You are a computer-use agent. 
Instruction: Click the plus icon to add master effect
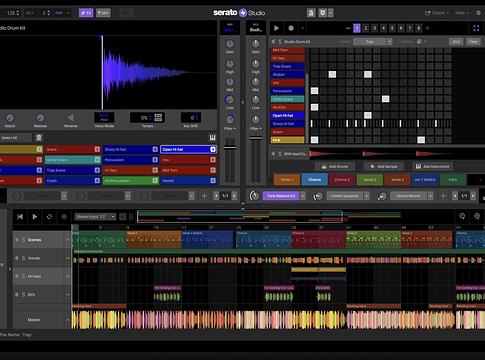(x=443, y=196)
